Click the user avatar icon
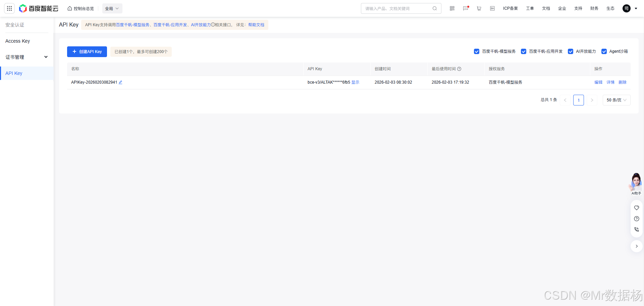The width and height of the screenshot is (644, 306). tap(627, 8)
